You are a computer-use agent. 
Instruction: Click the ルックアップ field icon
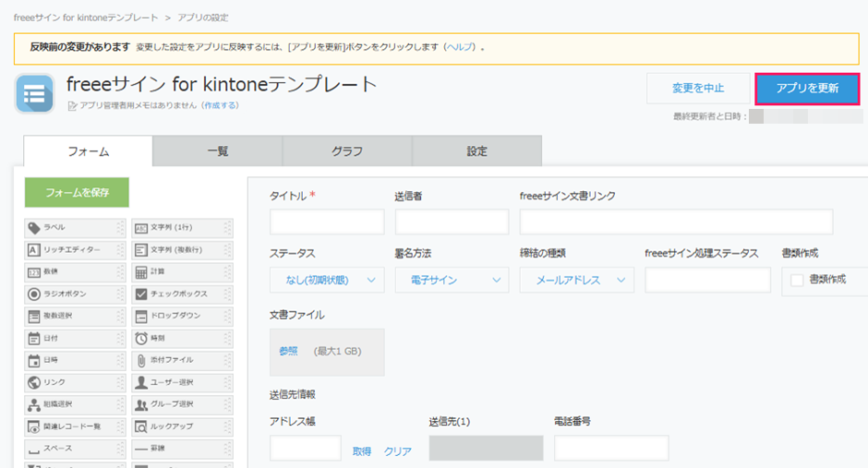tap(141, 427)
